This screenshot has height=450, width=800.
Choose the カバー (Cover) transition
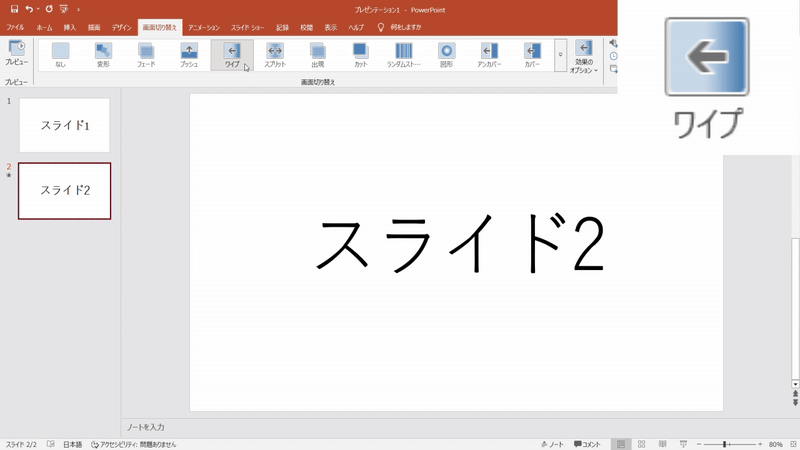tap(532, 55)
